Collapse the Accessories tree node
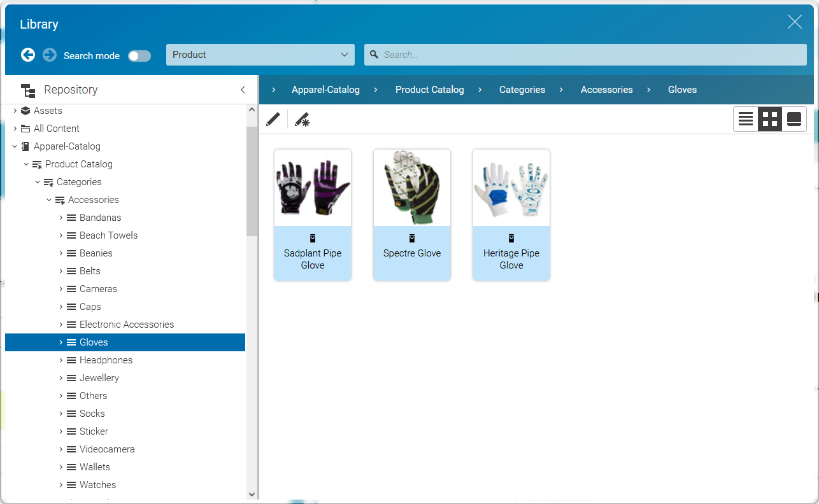 (x=49, y=199)
